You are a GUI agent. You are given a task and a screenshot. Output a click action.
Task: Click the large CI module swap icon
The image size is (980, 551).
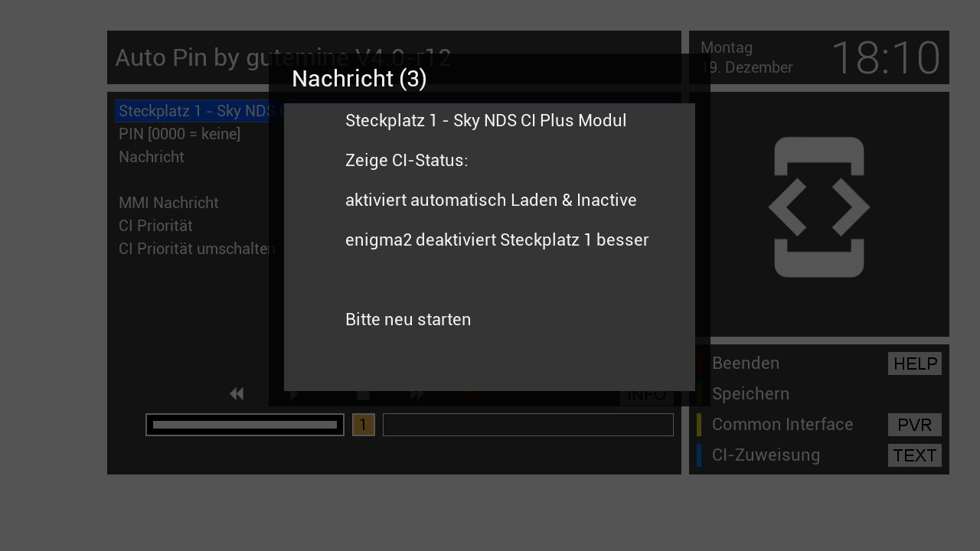[819, 207]
